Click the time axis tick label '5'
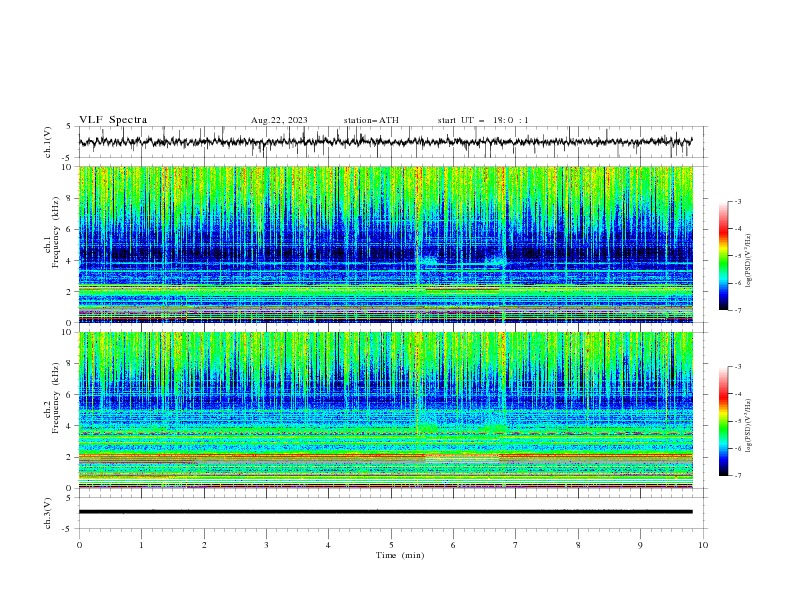This screenshot has height=612, width=792. coord(391,545)
